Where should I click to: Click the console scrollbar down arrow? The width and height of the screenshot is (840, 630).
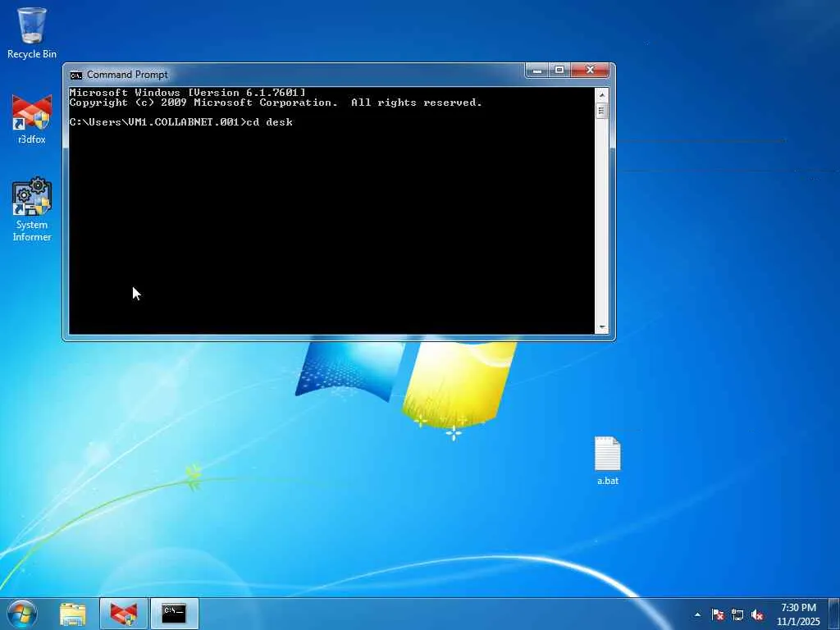point(601,327)
